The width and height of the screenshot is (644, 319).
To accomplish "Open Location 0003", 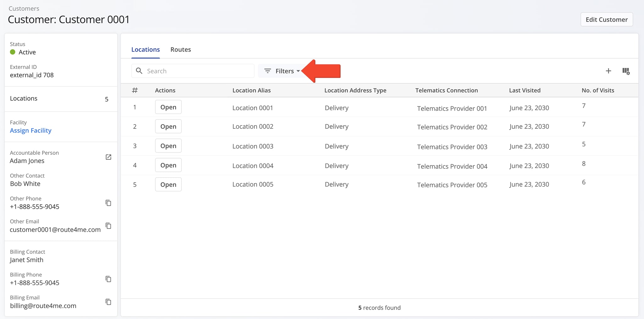I will (168, 146).
